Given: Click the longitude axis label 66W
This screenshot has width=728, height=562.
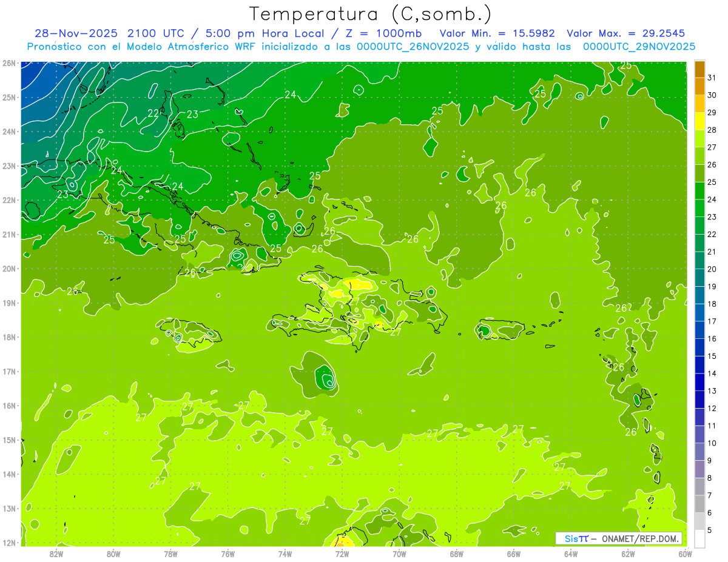Looking at the screenshot, I should [514, 554].
